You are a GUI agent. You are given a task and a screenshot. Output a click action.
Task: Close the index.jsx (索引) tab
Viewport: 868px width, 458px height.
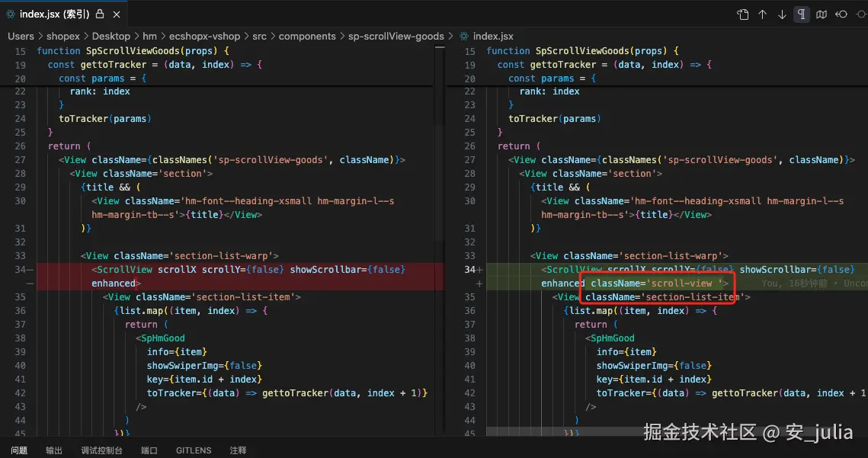(x=117, y=14)
